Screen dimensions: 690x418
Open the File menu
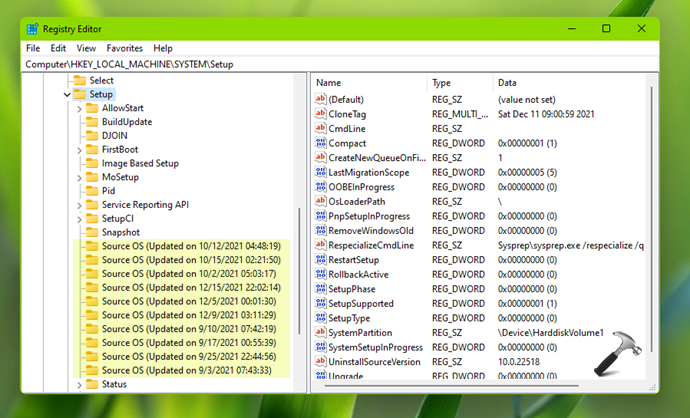pos(33,48)
